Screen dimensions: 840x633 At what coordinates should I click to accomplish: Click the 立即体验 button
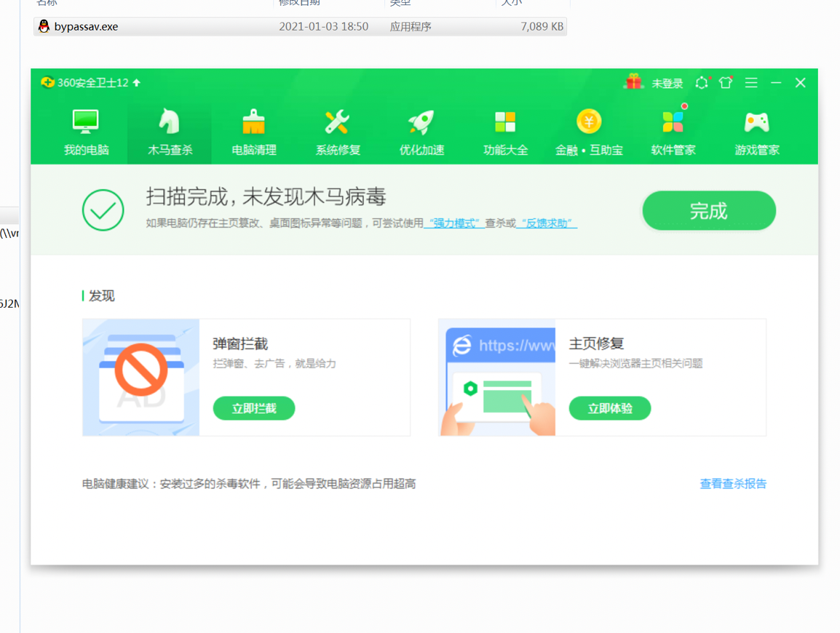[x=610, y=408]
